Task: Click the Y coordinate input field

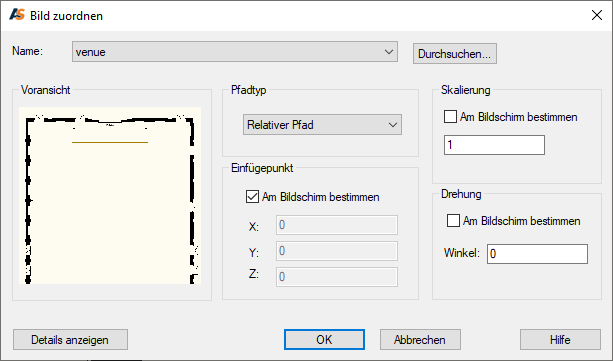Action: (x=337, y=251)
